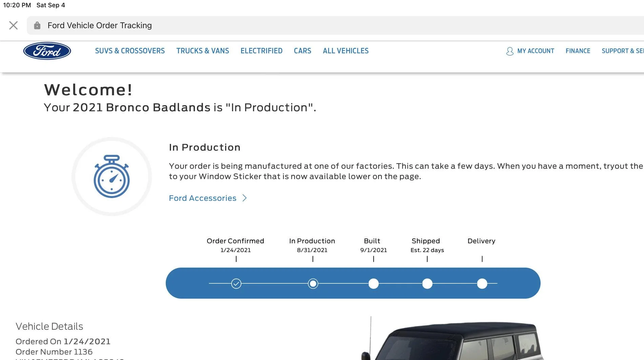
Task: Open the Electrified menu
Action: (261, 51)
